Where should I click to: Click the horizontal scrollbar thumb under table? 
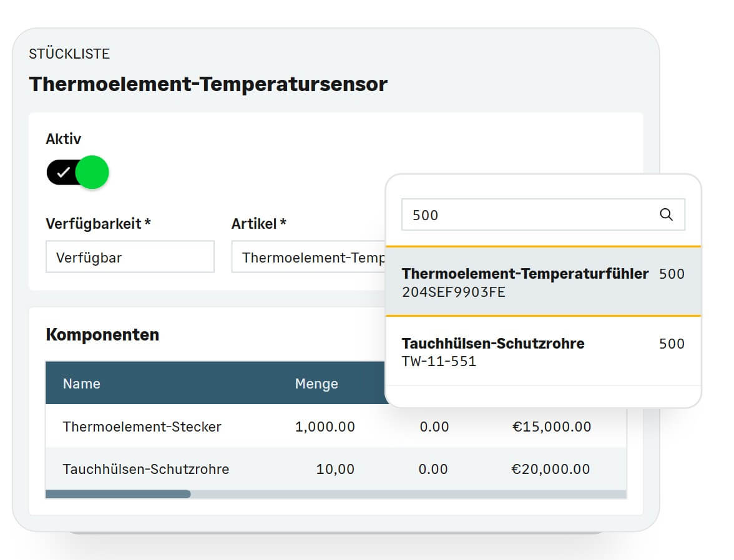click(118, 494)
